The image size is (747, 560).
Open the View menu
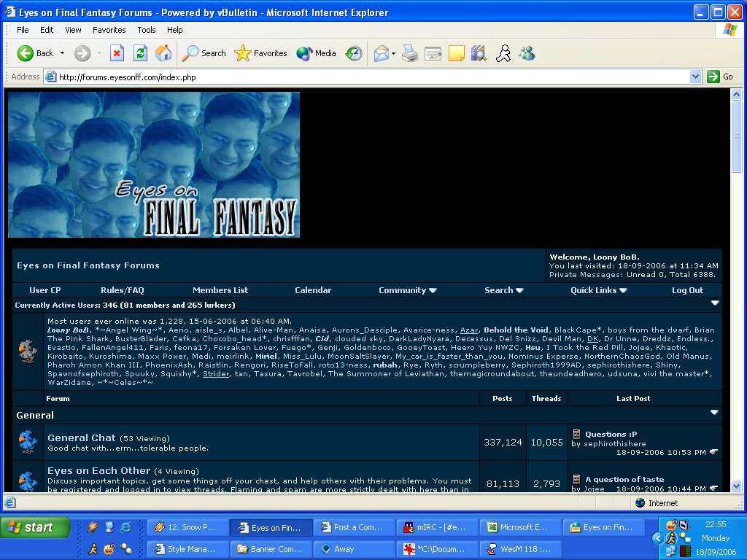click(x=73, y=29)
